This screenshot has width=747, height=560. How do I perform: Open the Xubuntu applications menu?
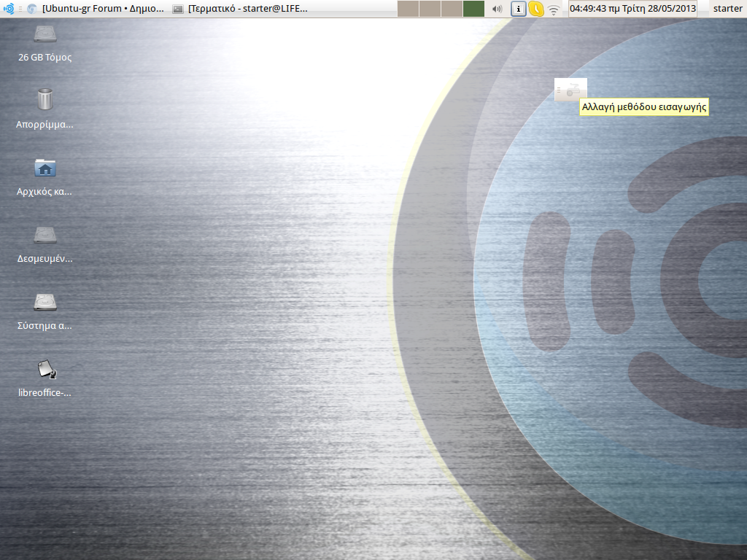coord(9,9)
